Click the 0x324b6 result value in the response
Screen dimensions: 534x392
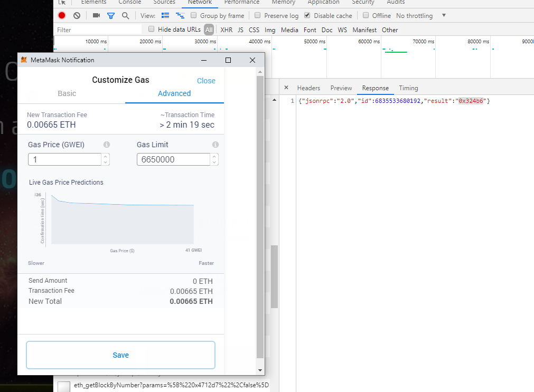[471, 101]
